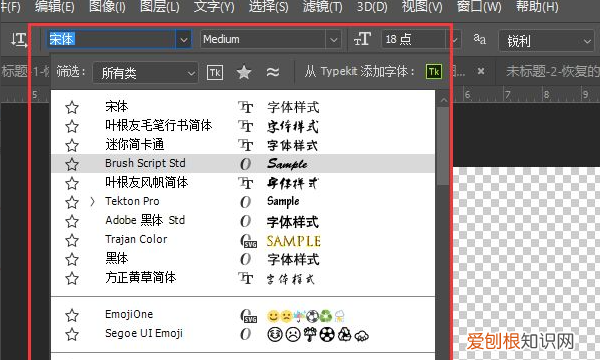
Task: Select 宋体 font from list
Action: click(x=117, y=106)
